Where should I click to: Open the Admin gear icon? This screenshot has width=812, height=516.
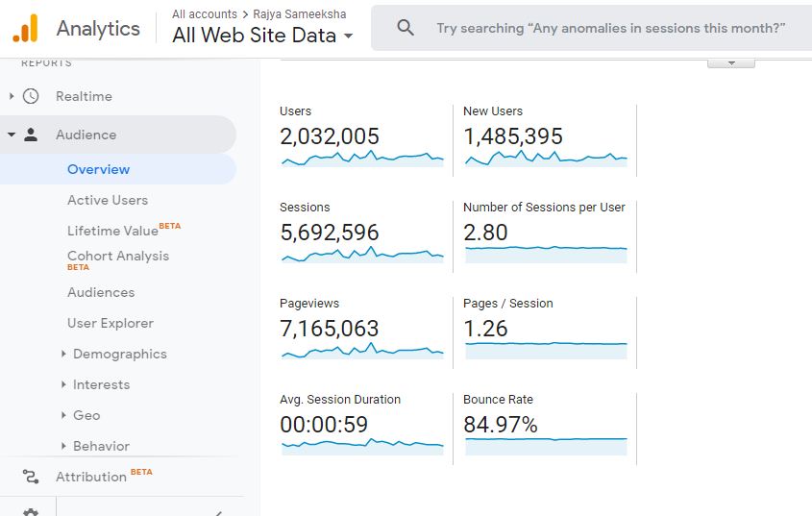click(x=31, y=512)
